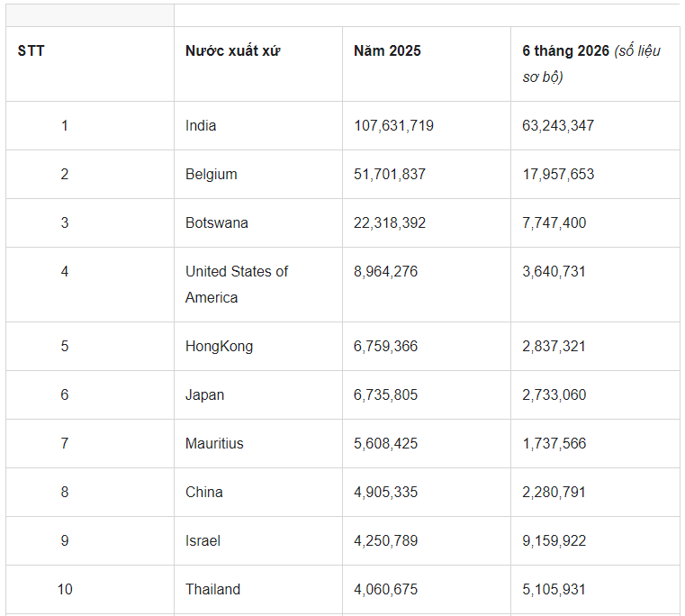Select Thailand's 2026 value 5,105,931

tap(554, 589)
